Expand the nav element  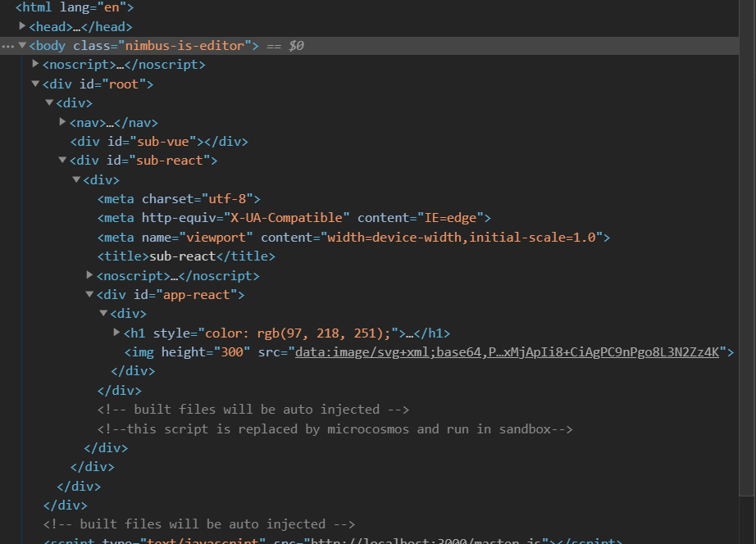[62, 121]
